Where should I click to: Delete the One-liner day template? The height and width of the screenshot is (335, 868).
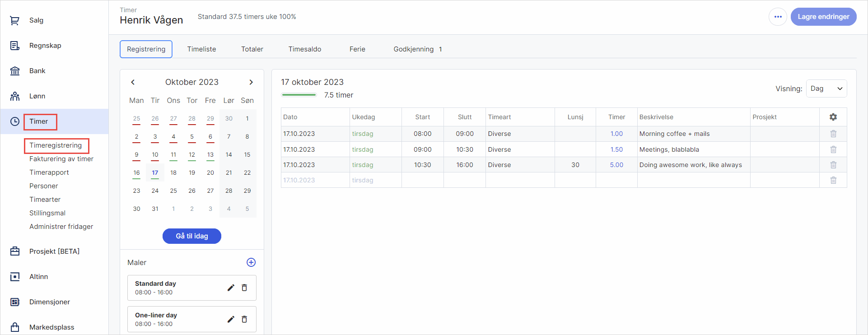(x=244, y=319)
